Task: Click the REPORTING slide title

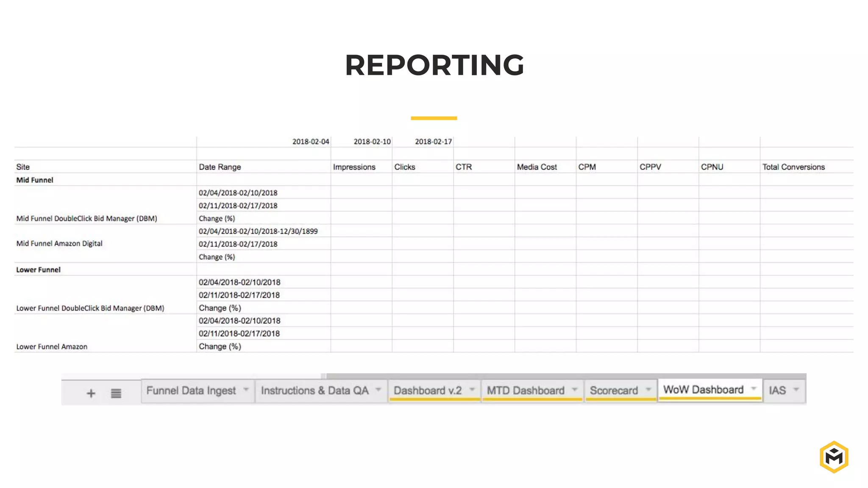Action: click(434, 65)
